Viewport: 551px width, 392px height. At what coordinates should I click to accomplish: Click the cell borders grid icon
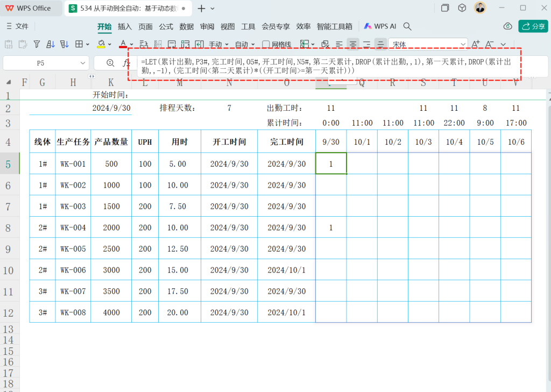click(x=79, y=44)
